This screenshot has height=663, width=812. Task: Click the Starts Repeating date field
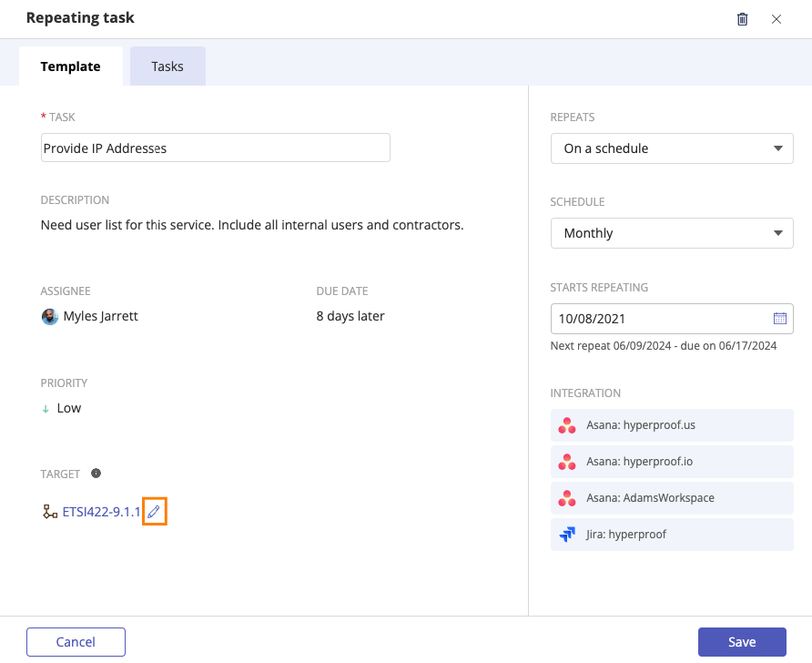click(x=672, y=319)
